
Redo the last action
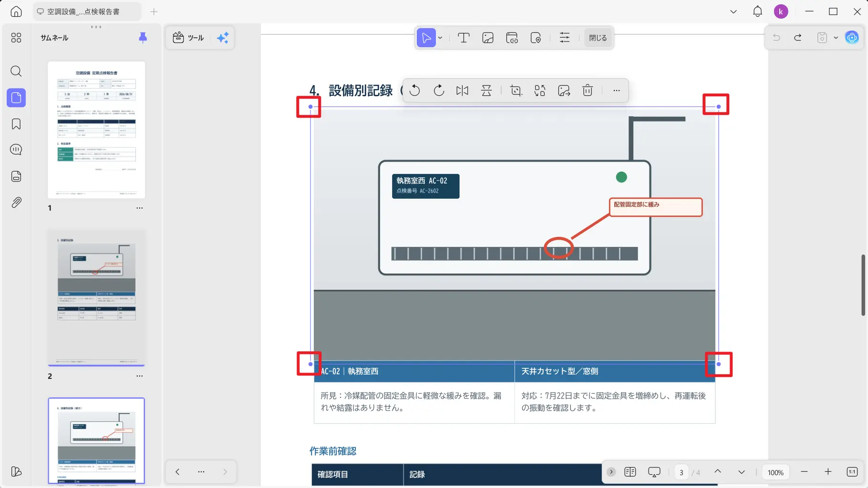pyautogui.click(x=798, y=38)
